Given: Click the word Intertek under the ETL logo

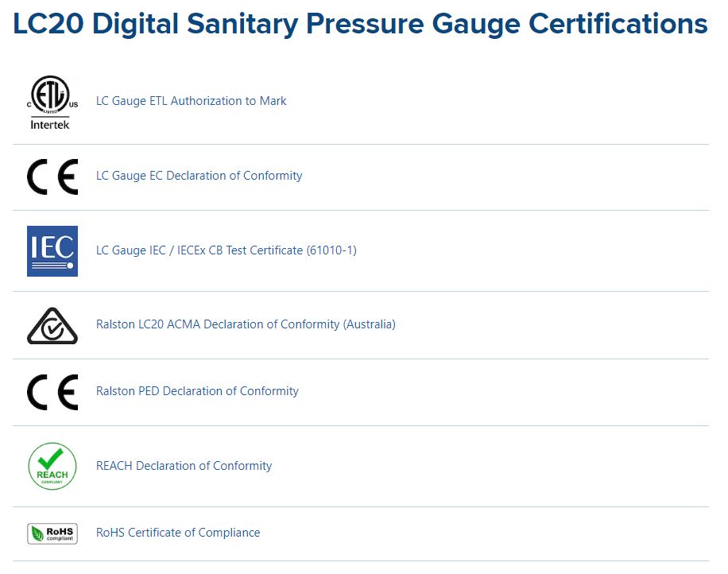Looking at the screenshot, I should coord(50,125).
